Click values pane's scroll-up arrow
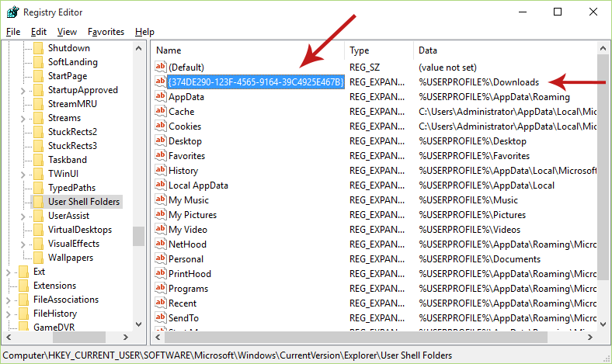The width and height of the screenshot is (612, 364). [603, 48]
